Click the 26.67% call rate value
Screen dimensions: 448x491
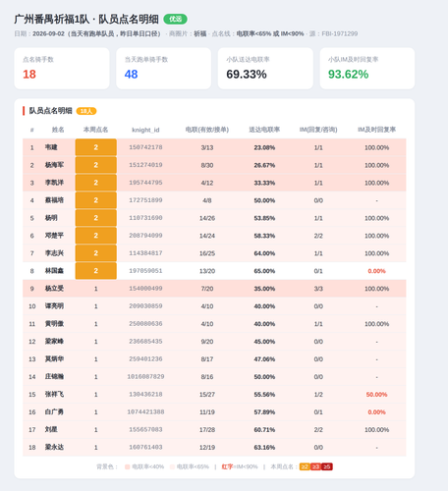[264, 165]
